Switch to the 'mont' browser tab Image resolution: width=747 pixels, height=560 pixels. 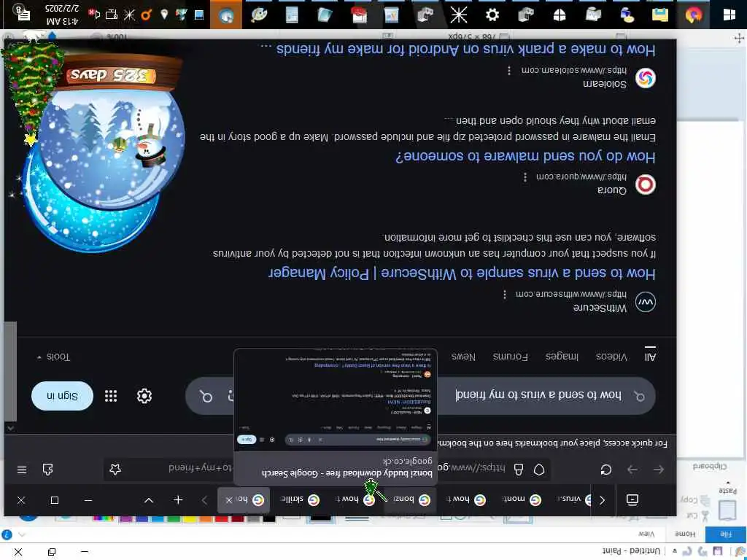521,499
